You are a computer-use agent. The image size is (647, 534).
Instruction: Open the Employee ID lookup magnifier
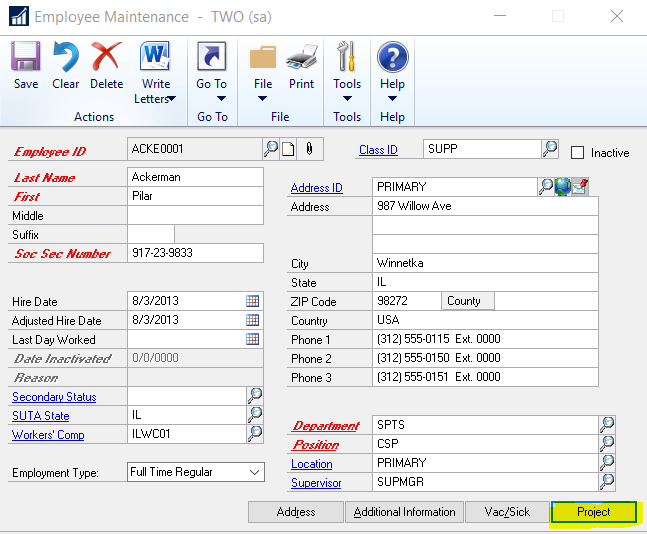271,149
